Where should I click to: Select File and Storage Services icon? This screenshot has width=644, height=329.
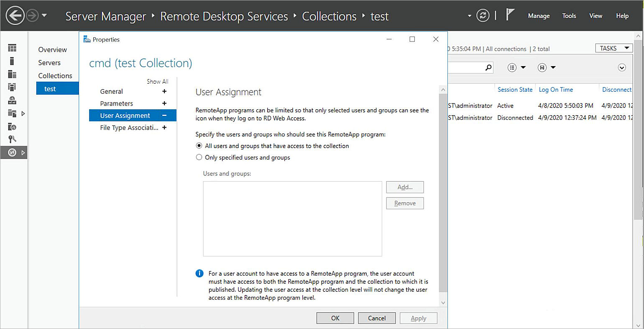point(12,113)
